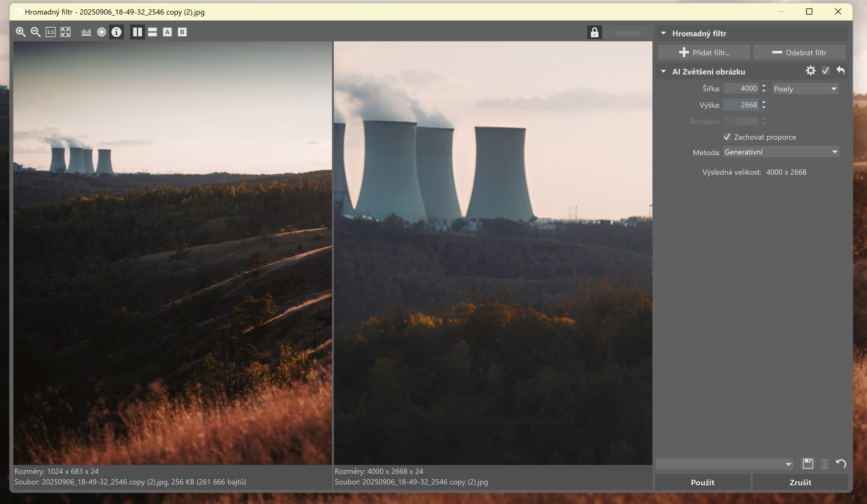867x504 pixels.
Task: Click the Použít button
Action: click(702, 482)
